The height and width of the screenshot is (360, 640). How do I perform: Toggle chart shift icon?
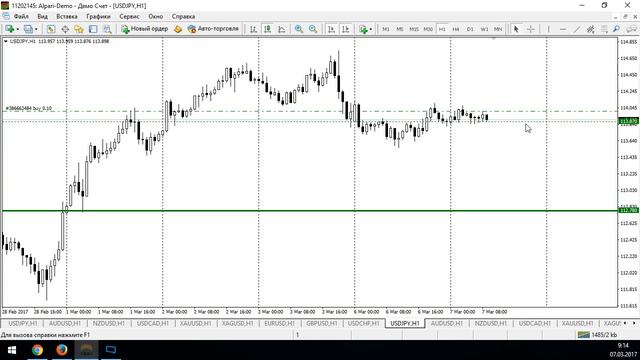(345, 29)
